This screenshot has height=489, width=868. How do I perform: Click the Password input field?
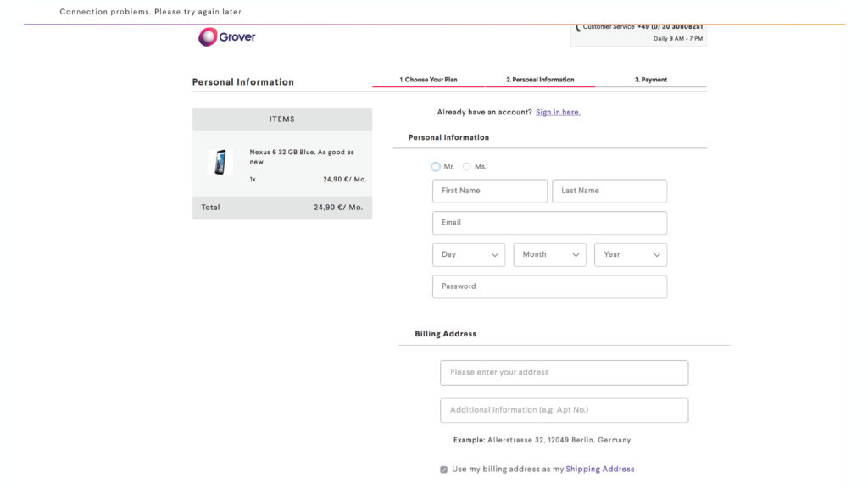[x=549, y=286]
